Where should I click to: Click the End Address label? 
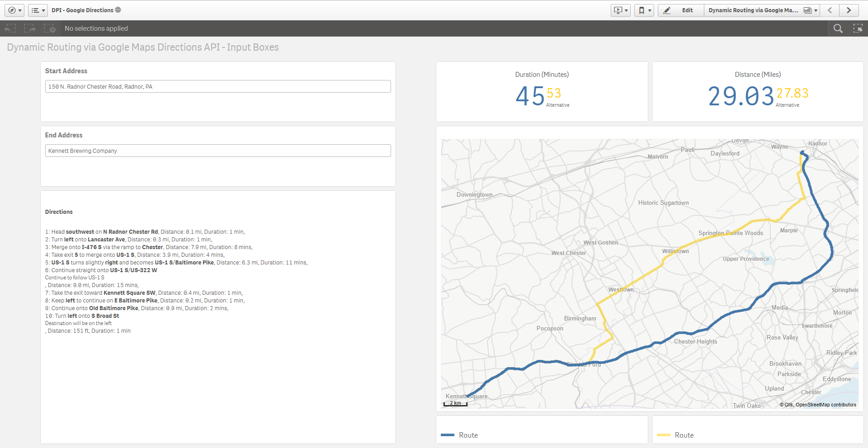pyautogui.click(x=64, y=135)
